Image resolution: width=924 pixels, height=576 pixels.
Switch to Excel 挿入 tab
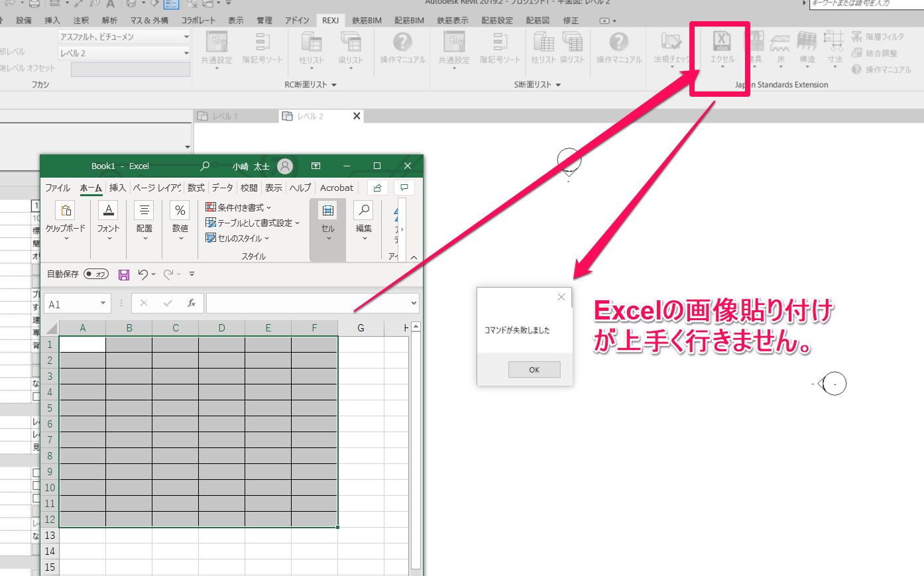pos(117,188)
